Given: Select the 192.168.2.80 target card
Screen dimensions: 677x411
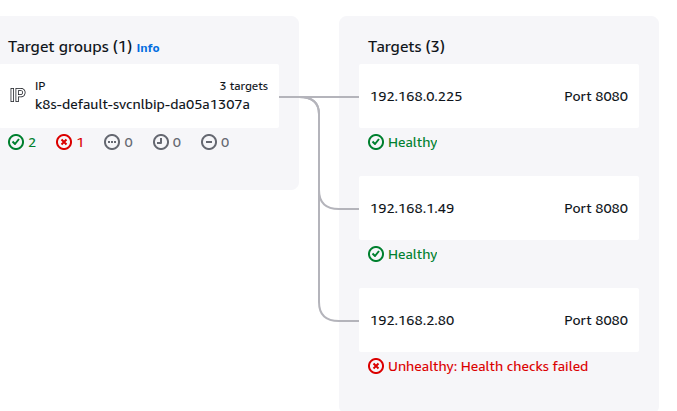Looking at the screenshot, I should (x=499, y=320).
